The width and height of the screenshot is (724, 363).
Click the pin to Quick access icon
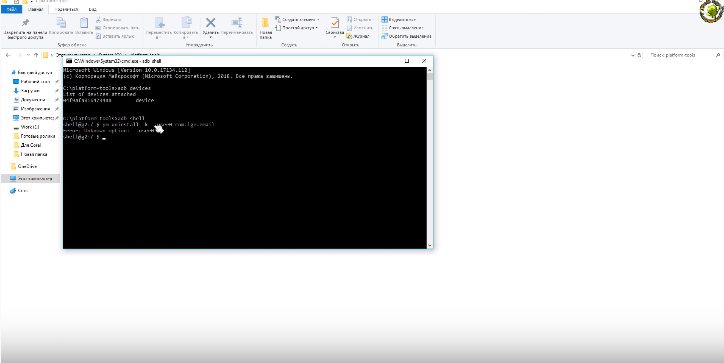[25, 22]
